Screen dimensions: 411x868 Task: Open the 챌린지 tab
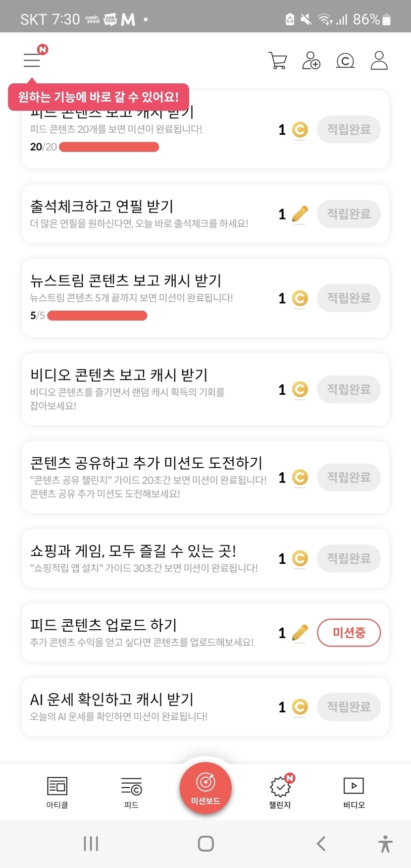click(x=280, y=792)
